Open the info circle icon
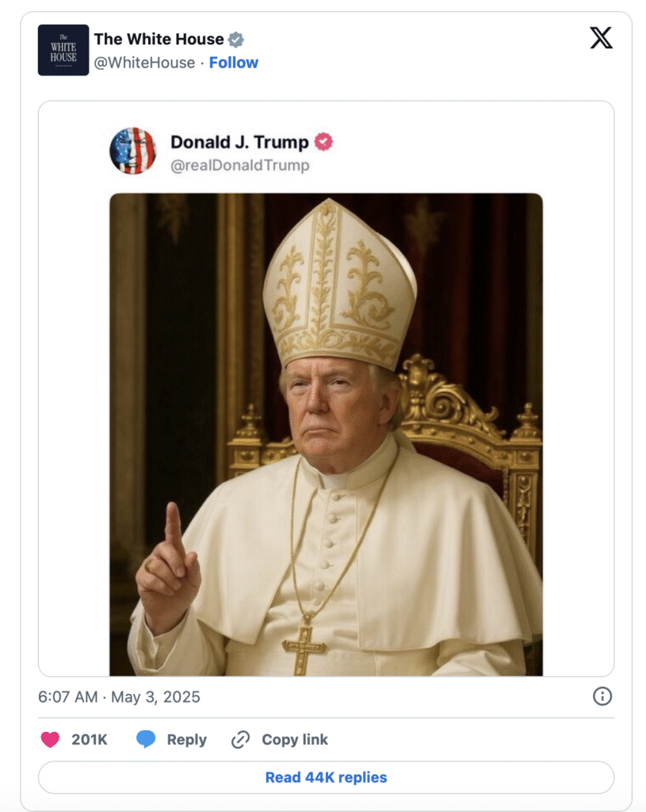 click(602, 696)
